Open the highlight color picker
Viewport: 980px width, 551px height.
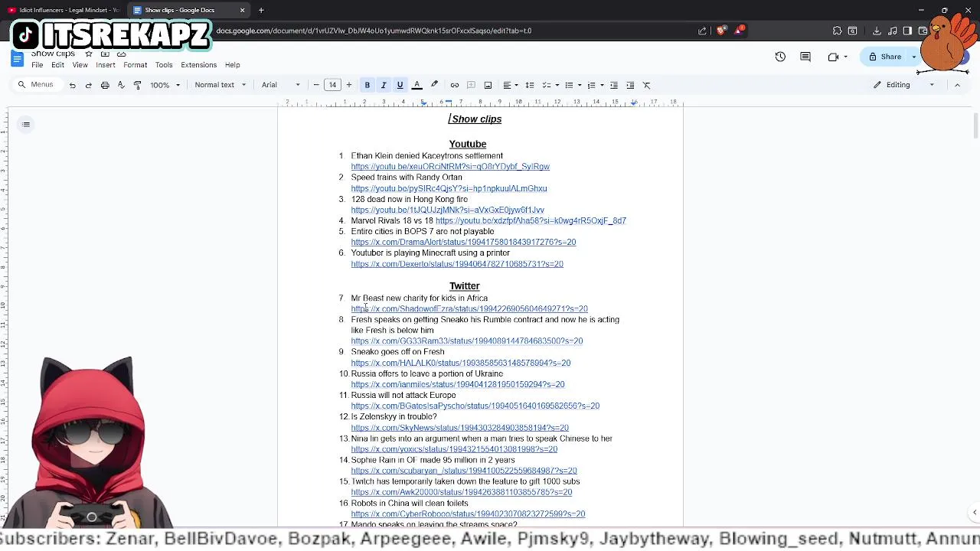(x=434, y=85)
